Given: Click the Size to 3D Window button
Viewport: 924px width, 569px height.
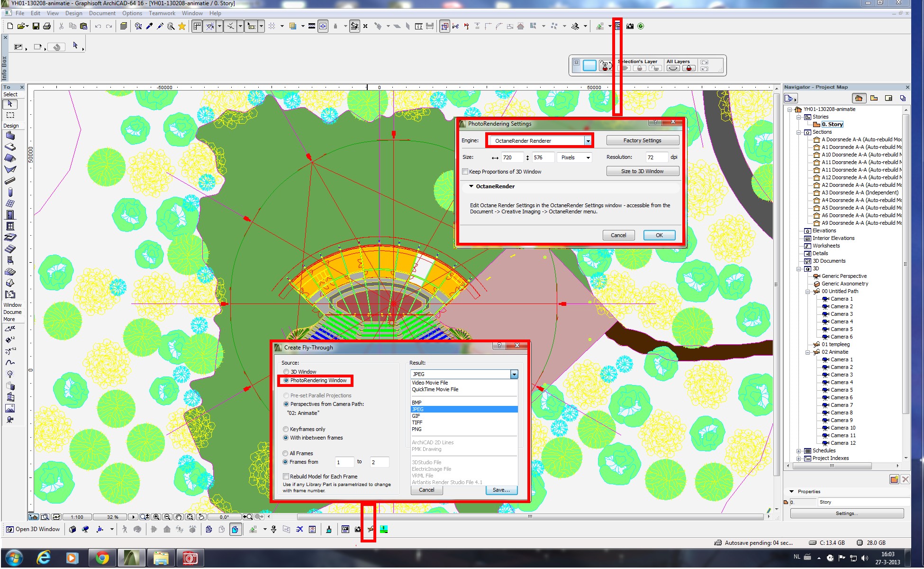Looking at the screenshot, I should click(x=642, y=171).
